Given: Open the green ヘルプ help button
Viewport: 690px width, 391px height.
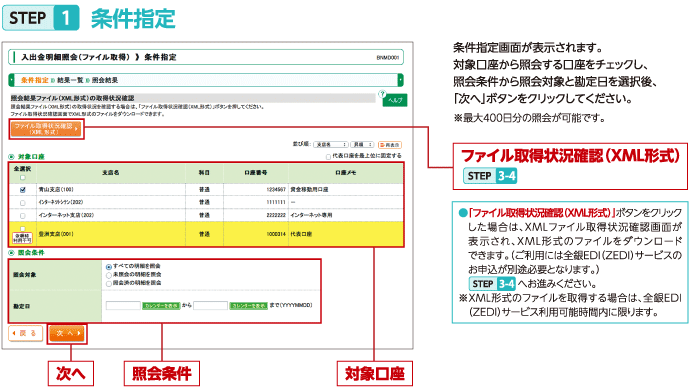Looking at the screenshot, I should [395, 100].
